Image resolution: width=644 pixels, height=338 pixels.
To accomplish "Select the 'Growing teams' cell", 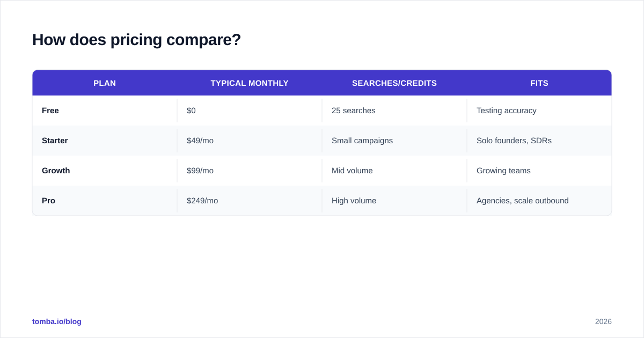I will click(x=539, y=171).
